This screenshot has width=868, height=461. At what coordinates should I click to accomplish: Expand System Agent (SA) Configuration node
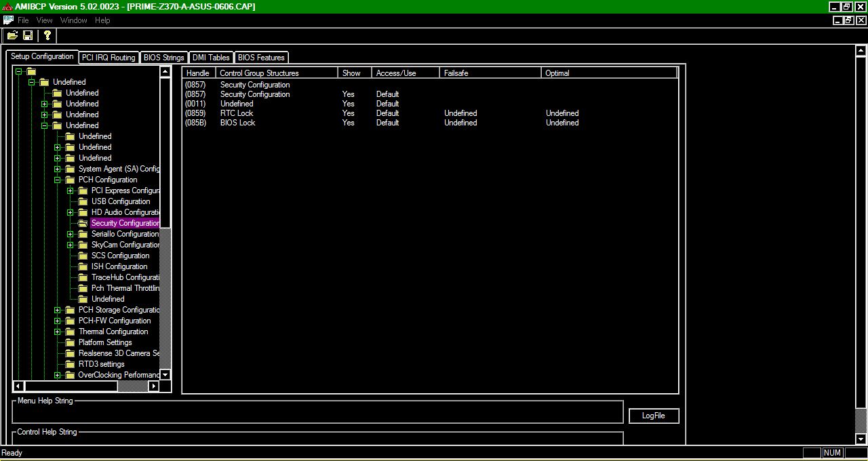[57, 169]
